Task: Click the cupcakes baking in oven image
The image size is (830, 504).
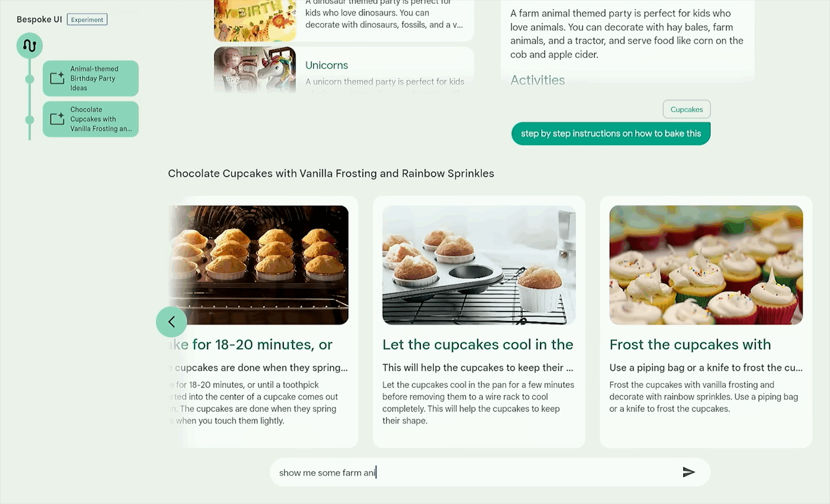Action: pos(259,265)
